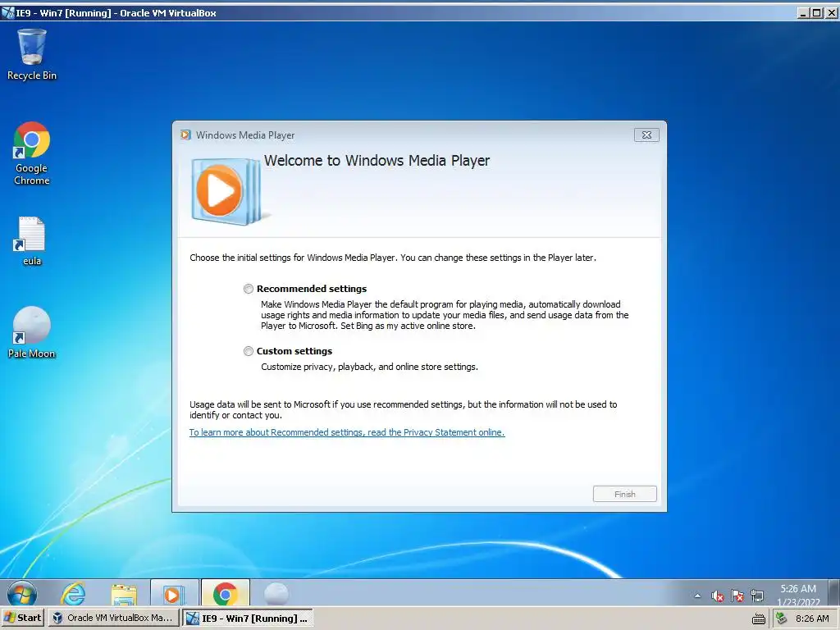
Task: Switch to Chrome on the Win7 taskbar
Action: click(x=225, y=594)
